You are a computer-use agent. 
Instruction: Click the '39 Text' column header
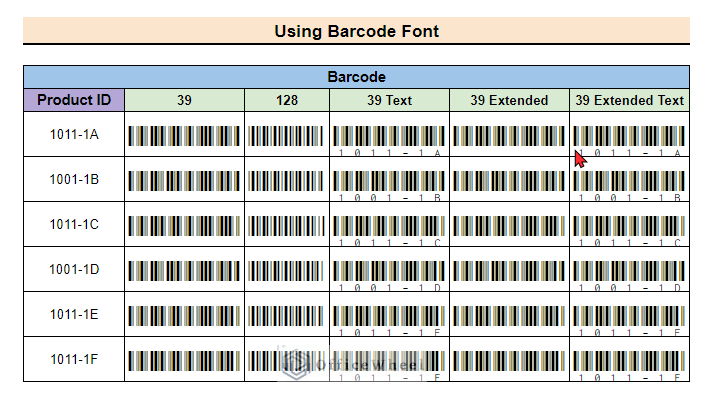pos(389,100)
